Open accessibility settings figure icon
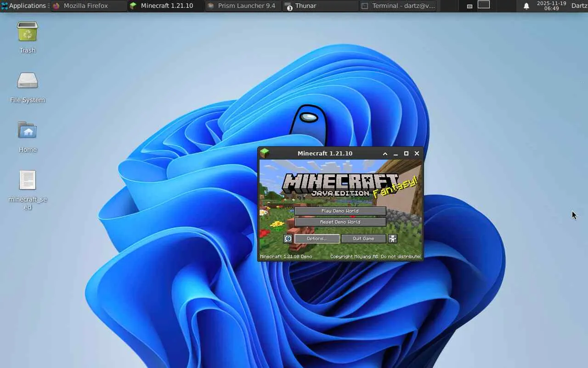 click(392, 239)
